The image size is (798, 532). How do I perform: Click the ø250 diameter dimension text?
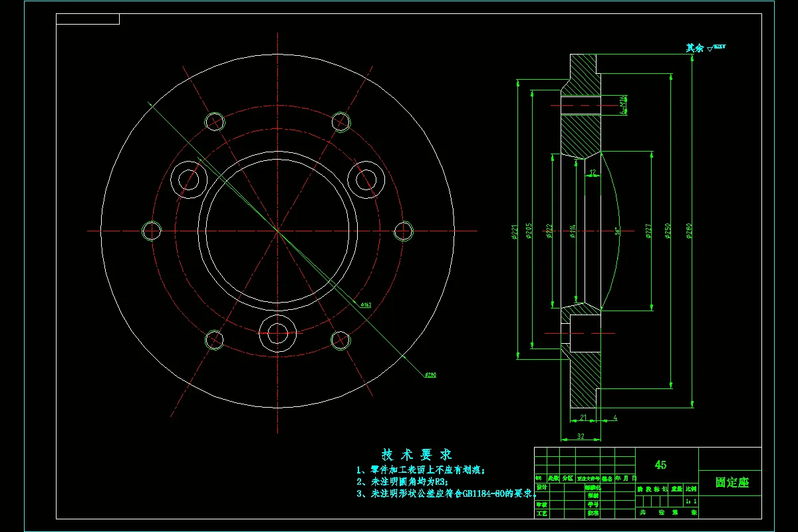668,231
